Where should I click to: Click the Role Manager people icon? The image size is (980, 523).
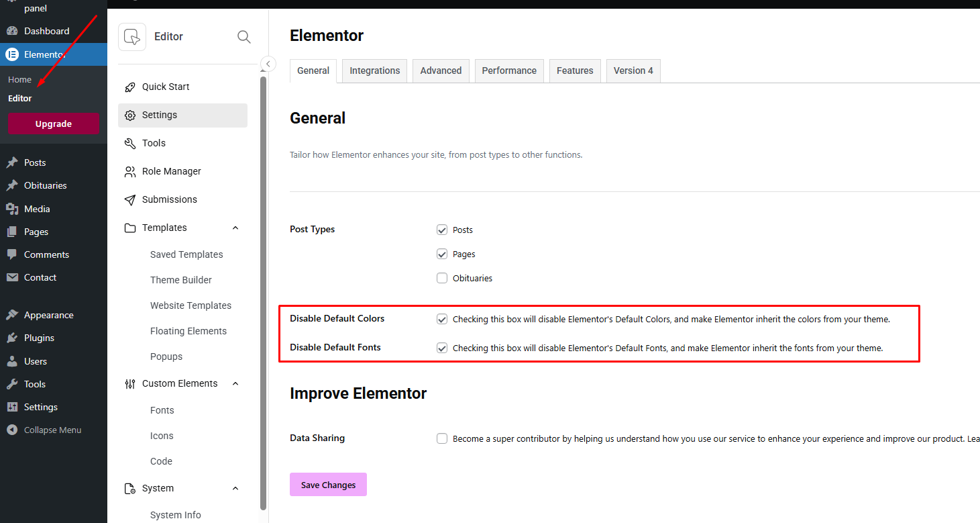pos(130,171)
